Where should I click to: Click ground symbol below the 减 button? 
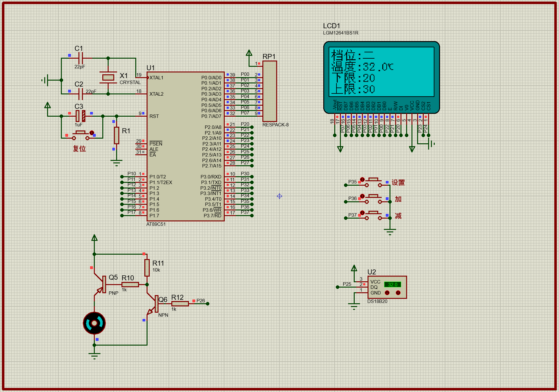coord(390,232)
